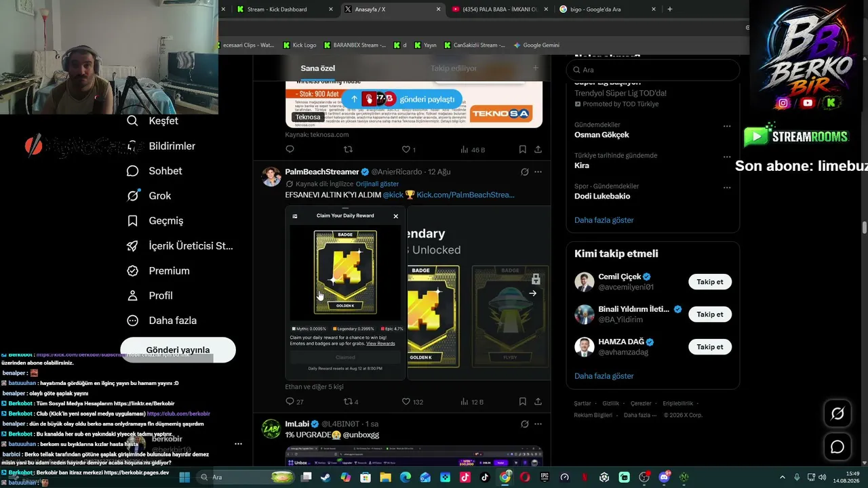Open Steam from the taskbar
This screenshot has height=488, width=868.
326,477
